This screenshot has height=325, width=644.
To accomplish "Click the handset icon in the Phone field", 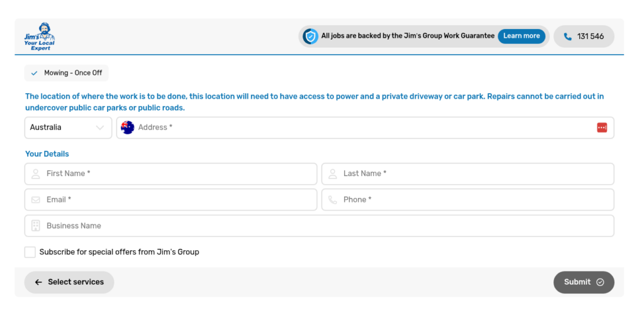I will tap(333, 200).
